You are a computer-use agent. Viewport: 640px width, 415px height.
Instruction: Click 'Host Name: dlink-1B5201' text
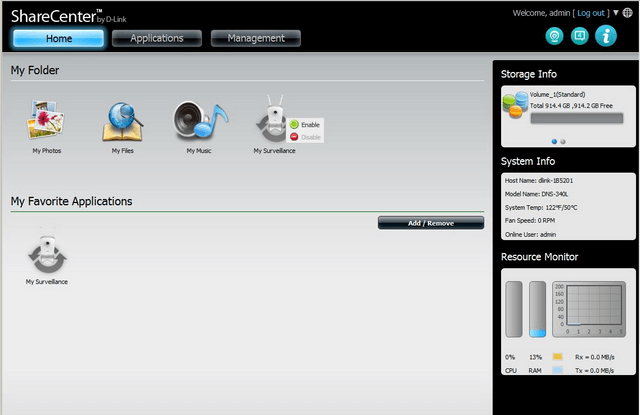539,180
